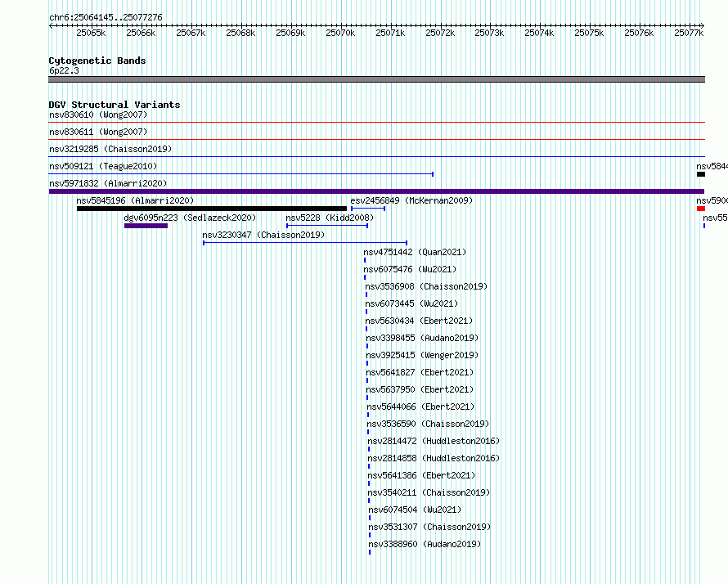The width and height of the screenshot is (728, 584).
Task: Click the blue nsv5228 variant span line
Action: tap(327, 226)
